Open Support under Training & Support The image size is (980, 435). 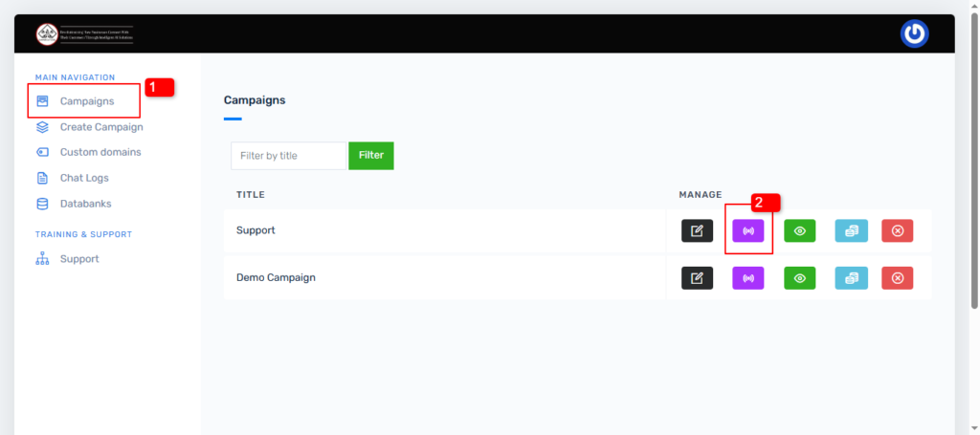click(68, 259)
